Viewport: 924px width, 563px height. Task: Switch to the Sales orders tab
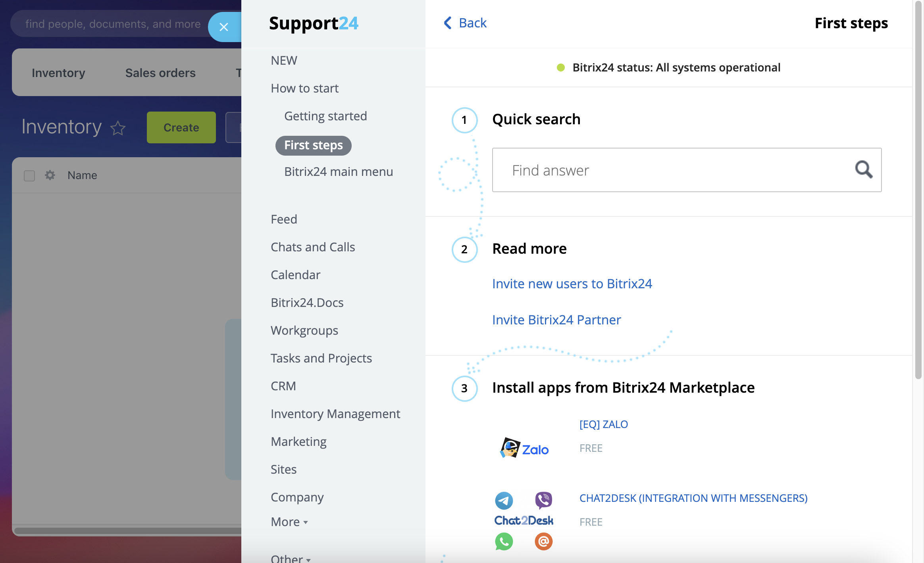coord(160,72)
